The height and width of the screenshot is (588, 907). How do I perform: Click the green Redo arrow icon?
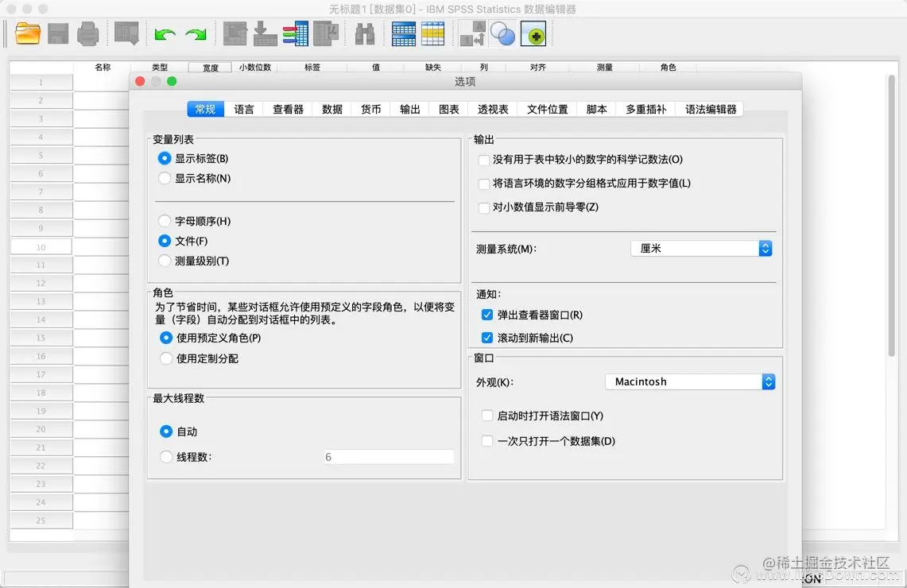(196, 35)
